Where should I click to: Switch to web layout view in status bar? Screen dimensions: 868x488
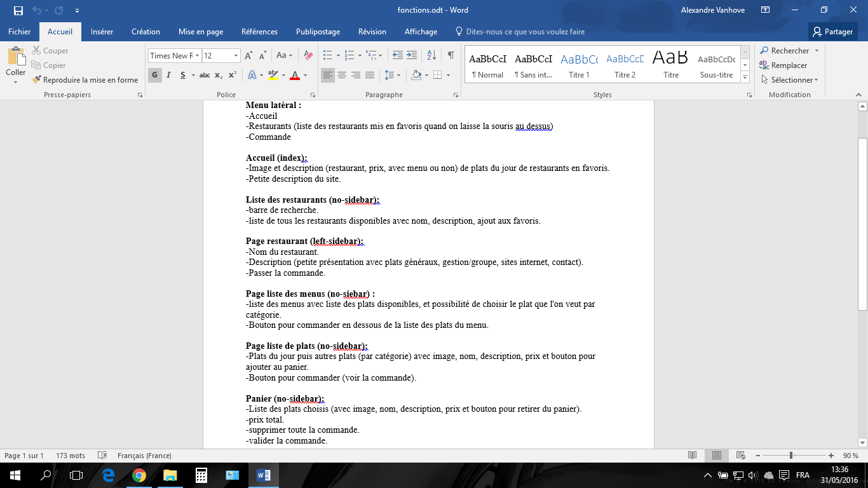pyautogui.click(x=740, y=456)
